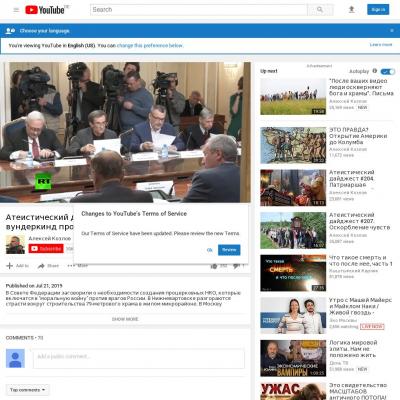Open 'Это свидетельство МАСШТАБОВ' title
Screen dimensions: 400x400
358,391
